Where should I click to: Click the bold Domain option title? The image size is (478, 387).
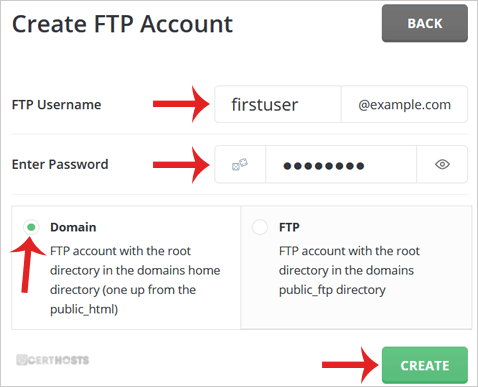click(73, 227)
